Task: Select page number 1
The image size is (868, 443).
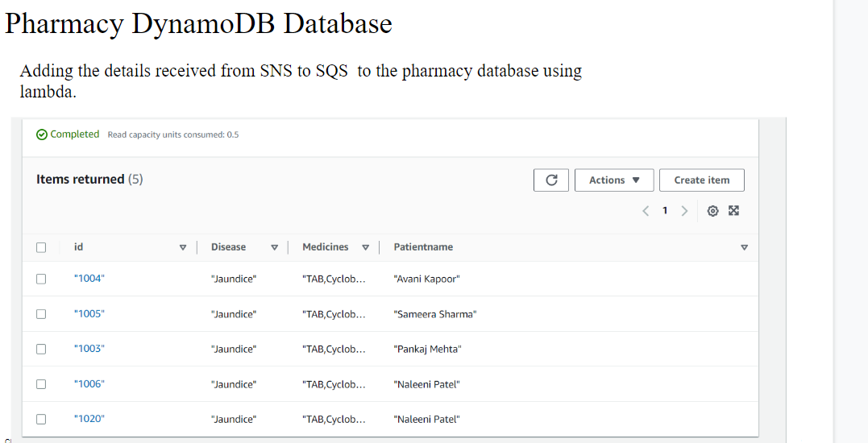Action: click(x=665, y=211)
